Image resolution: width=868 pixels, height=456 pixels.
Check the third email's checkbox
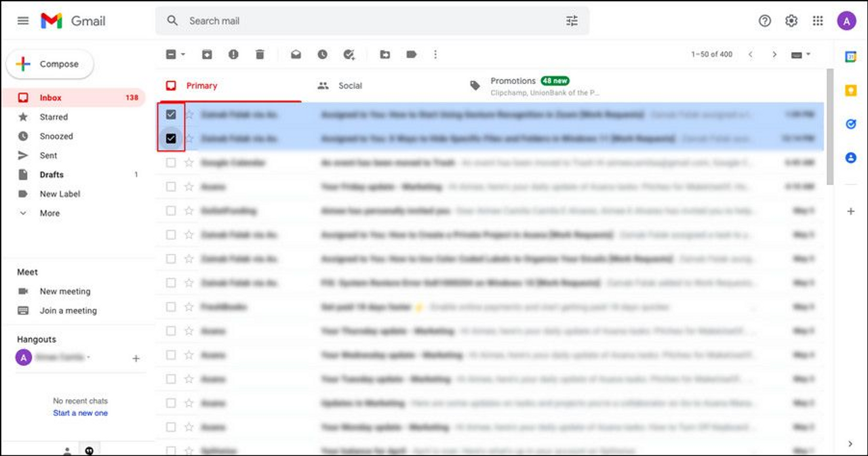pos(171,163)
